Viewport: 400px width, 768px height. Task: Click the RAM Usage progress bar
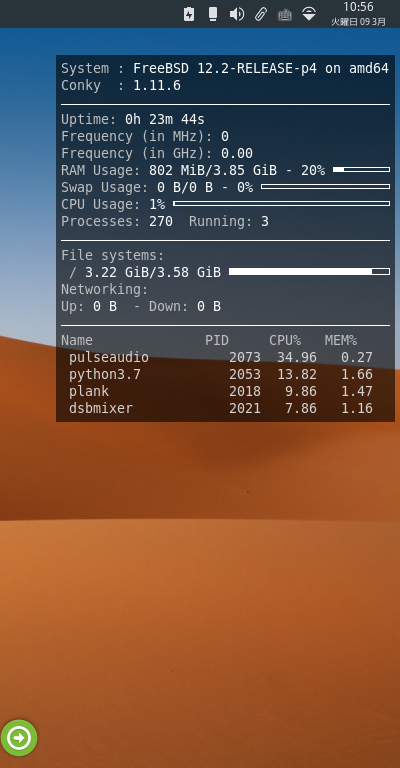click(361, 169)
